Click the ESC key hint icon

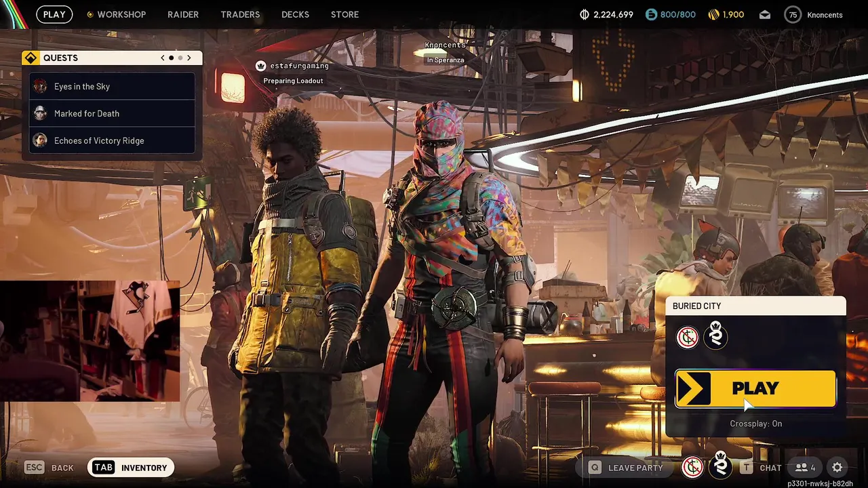(35, 468)
